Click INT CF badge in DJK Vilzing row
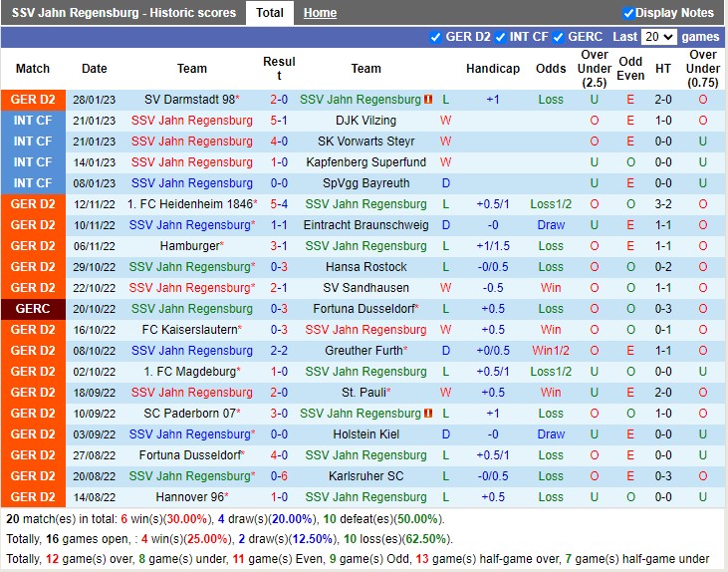 pyautogui.click(x=33, y=121)
